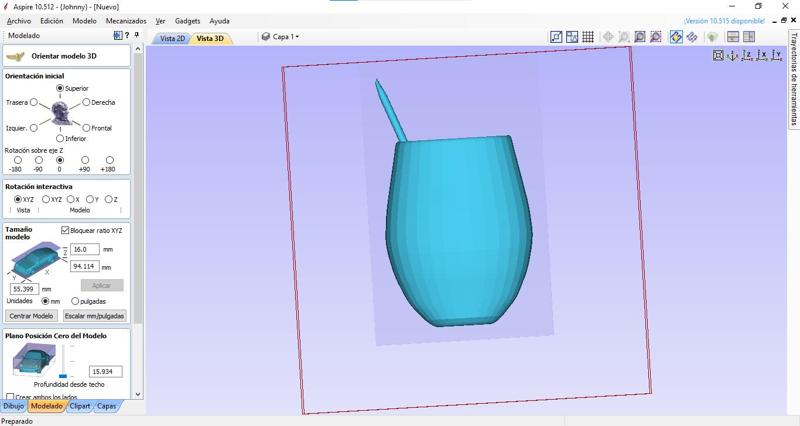Click the Escalar mm/pulgadas button
This screenshot has height=426, width=800.
(94, 316)
